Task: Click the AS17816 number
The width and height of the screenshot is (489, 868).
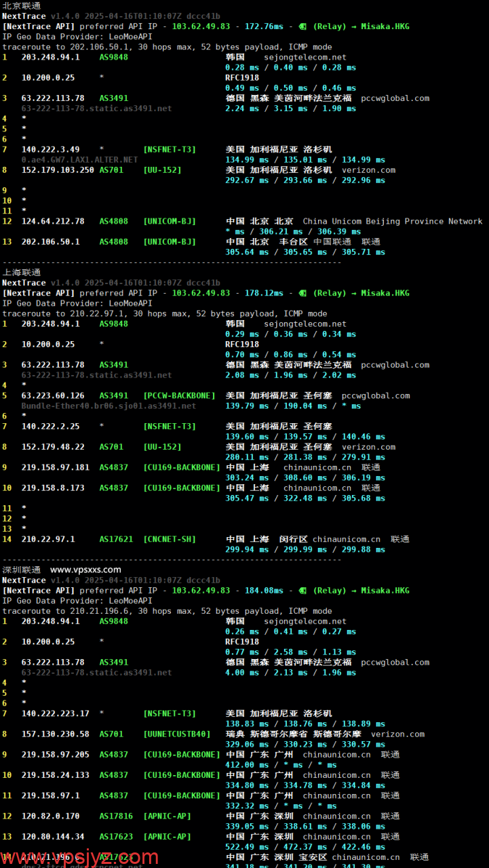Action: point(116,816)
